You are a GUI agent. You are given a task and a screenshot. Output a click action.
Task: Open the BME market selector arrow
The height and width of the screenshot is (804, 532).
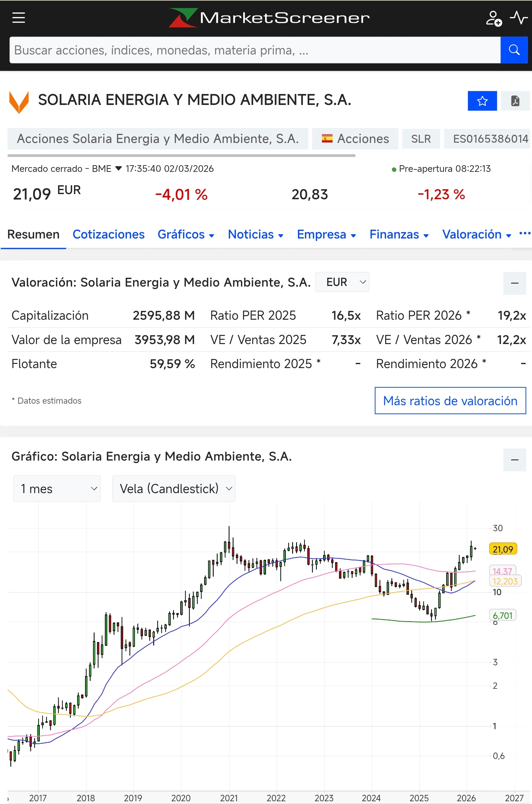(x=119, y=169)
